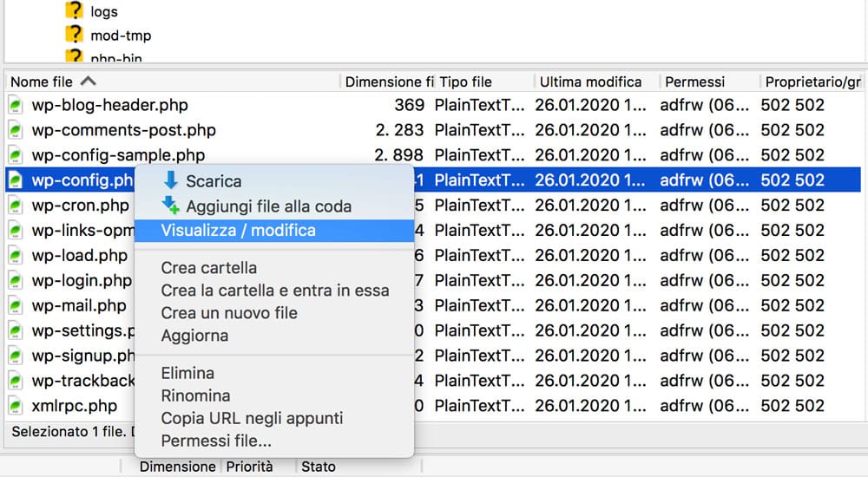868x490 pixels.
Task: Open Permessi file... menu entry
Action: [216, 441]
